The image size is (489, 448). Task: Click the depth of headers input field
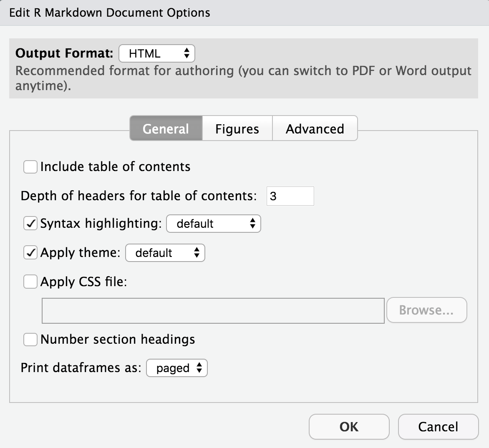[x=290, y=196]
